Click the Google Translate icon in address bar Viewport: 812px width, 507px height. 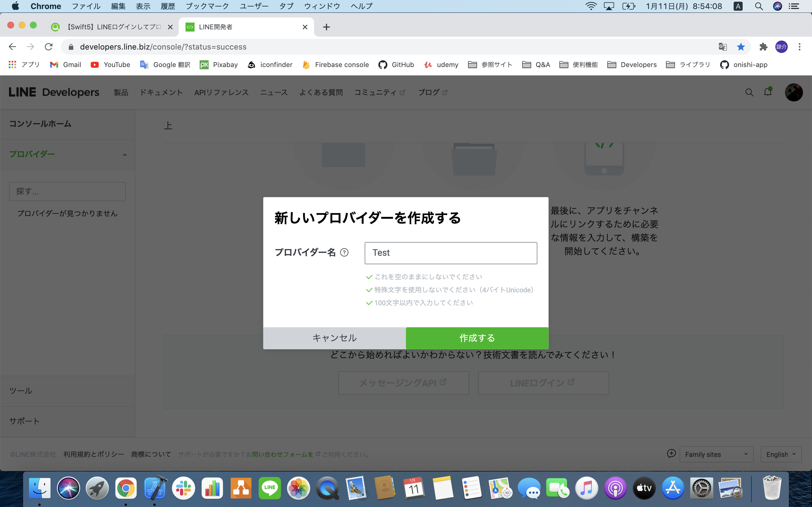tap(722, 47)
